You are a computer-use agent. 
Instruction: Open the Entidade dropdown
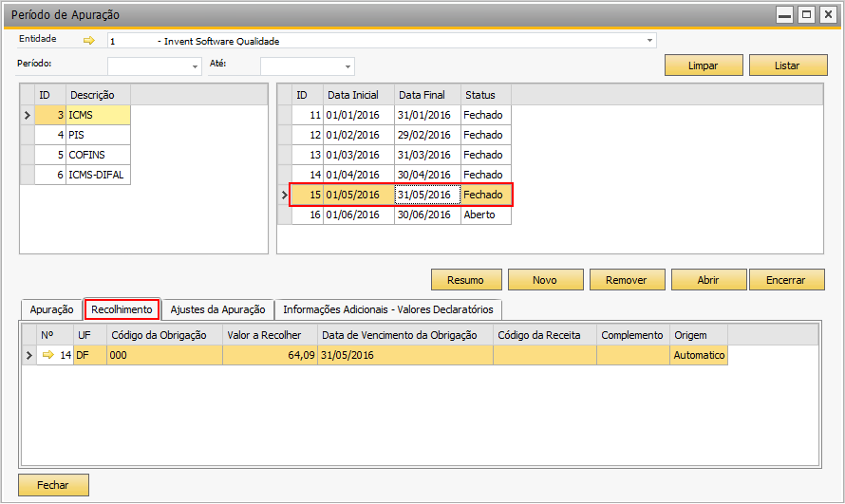point(649,41)
